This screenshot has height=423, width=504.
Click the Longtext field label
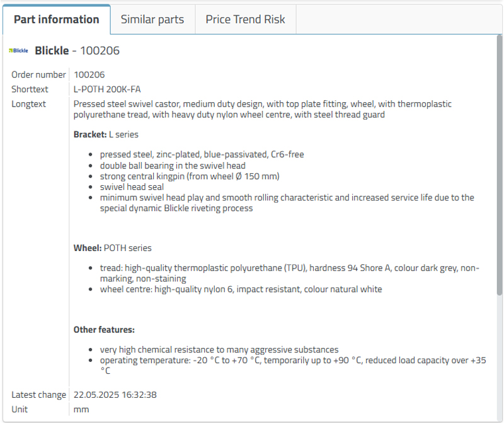point(28,103)
